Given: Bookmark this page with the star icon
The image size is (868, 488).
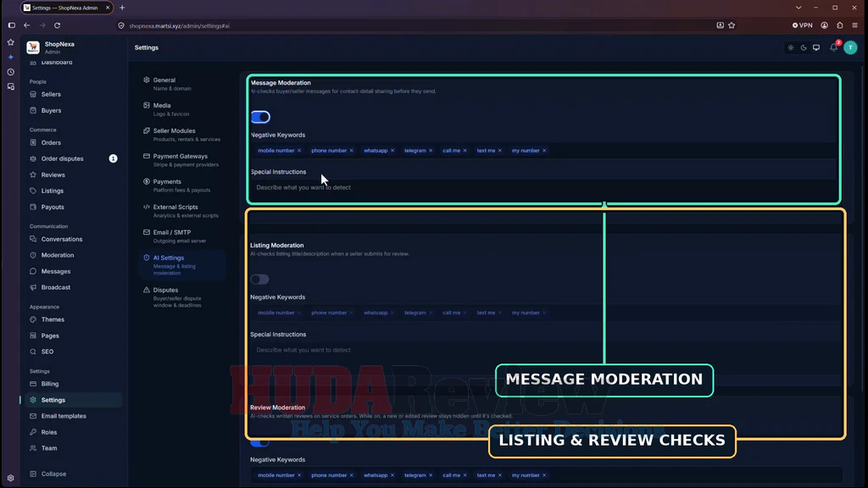Looking at the screenshot, I should [732, 25].
